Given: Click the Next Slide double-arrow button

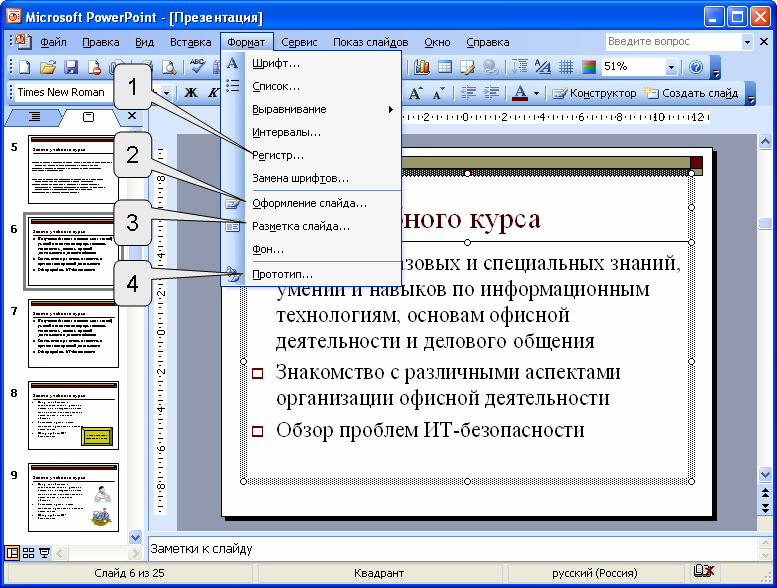Looking at the screenshot, I should [765, 508].
